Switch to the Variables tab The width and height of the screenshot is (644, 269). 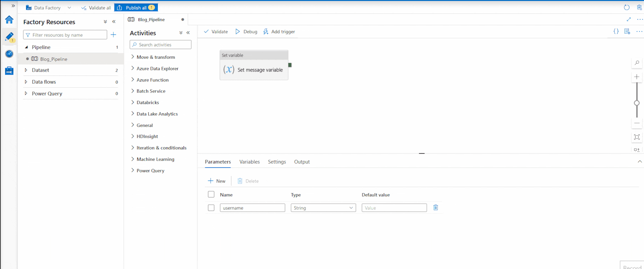click(250, 162)
